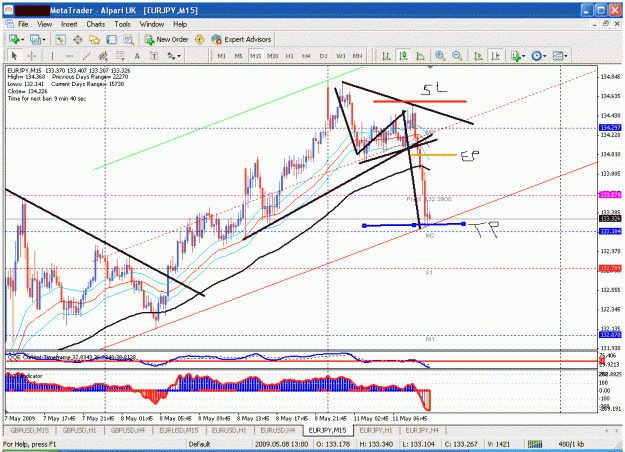The image size is (625, 452).
Task: Show the Data Window icon
Action: (x=77, y=39)
